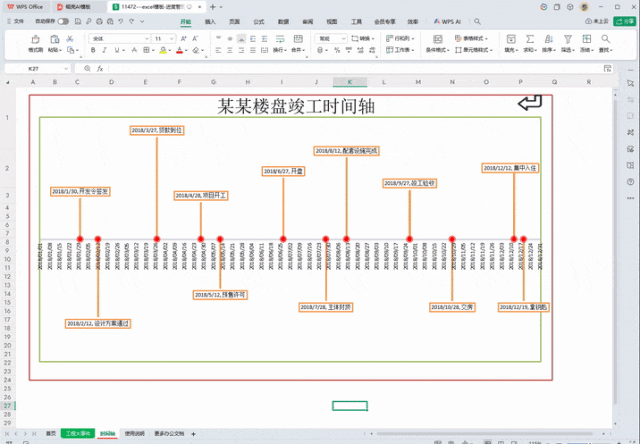Click the Redo arrow icon
Viewport: 640px width, 444px height.
[x=131, y=21]
